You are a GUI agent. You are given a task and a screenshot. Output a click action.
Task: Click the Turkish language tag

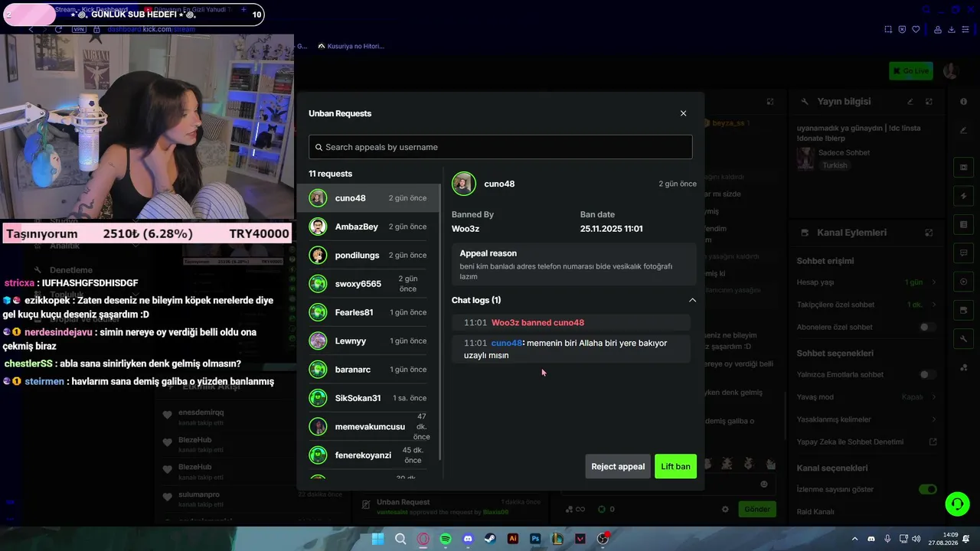click(x=835, y=165)
